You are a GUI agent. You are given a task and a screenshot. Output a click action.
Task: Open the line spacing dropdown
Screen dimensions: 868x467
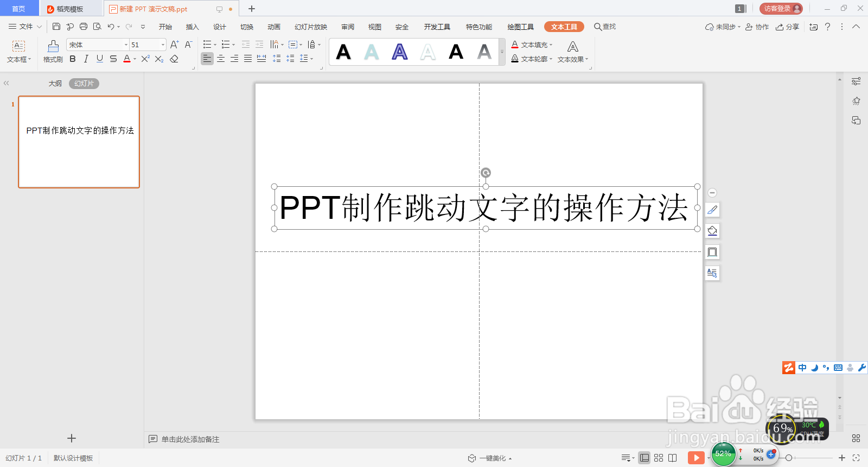click(x=307, y=59)
